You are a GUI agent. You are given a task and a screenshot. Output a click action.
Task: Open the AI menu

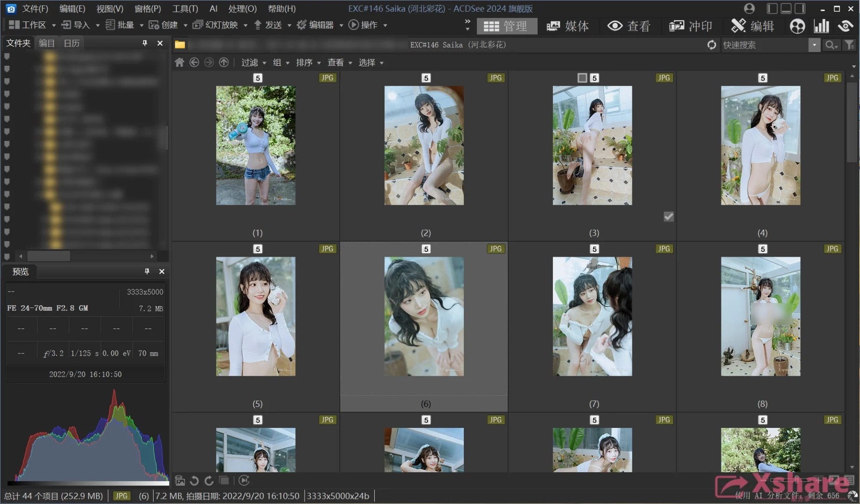coord(213,8)
